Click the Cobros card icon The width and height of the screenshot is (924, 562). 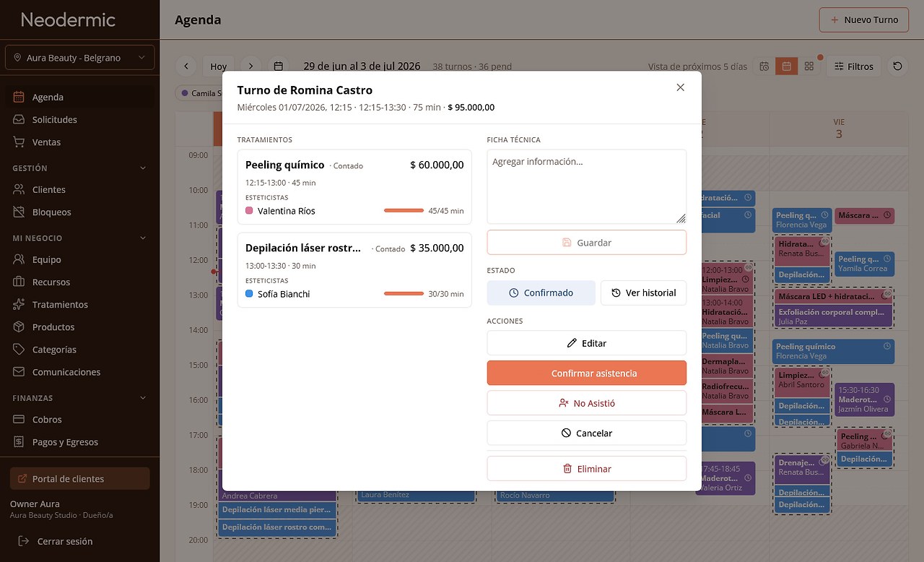(x=19, y=420)
